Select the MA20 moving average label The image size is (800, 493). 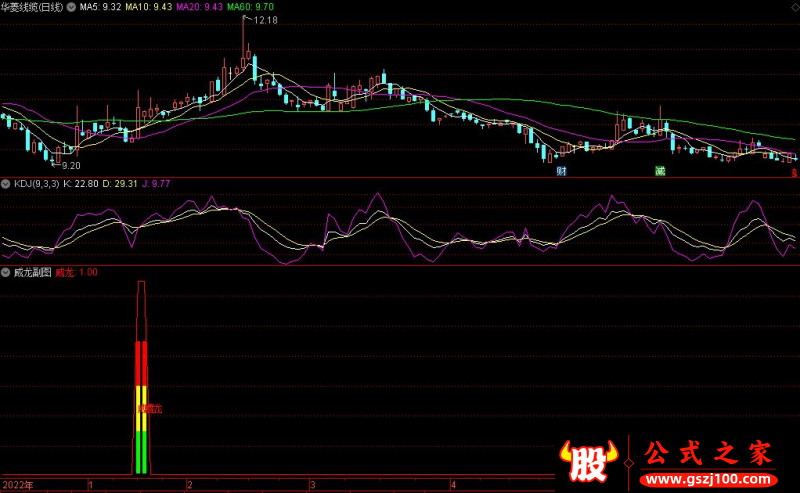[199, 7]
